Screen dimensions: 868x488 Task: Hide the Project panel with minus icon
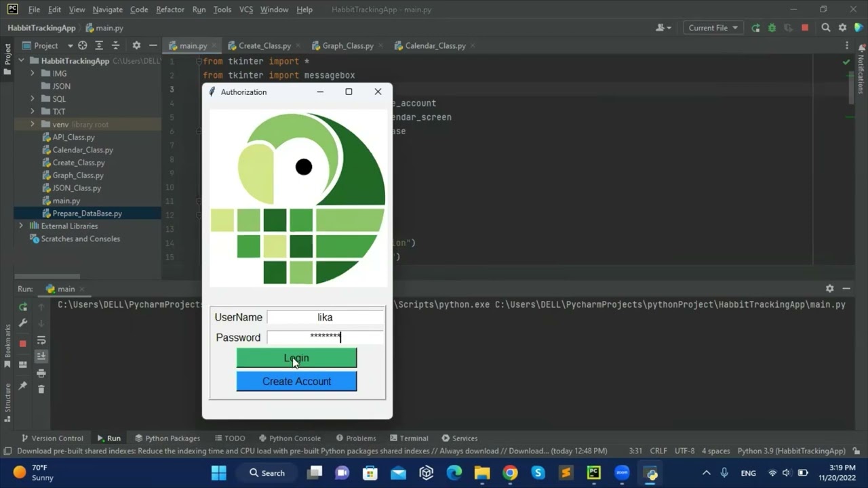pyautogui.click(x=153, y=45)
